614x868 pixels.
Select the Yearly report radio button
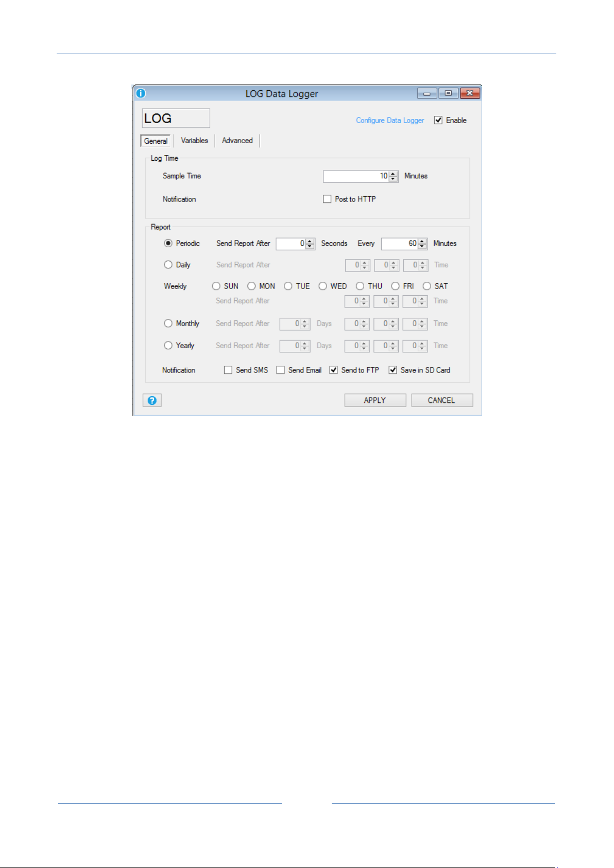(168, 346)
